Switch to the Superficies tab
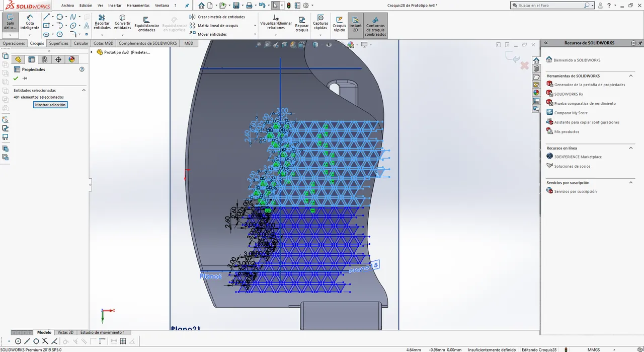644x352 pixels. coord(59,43)
